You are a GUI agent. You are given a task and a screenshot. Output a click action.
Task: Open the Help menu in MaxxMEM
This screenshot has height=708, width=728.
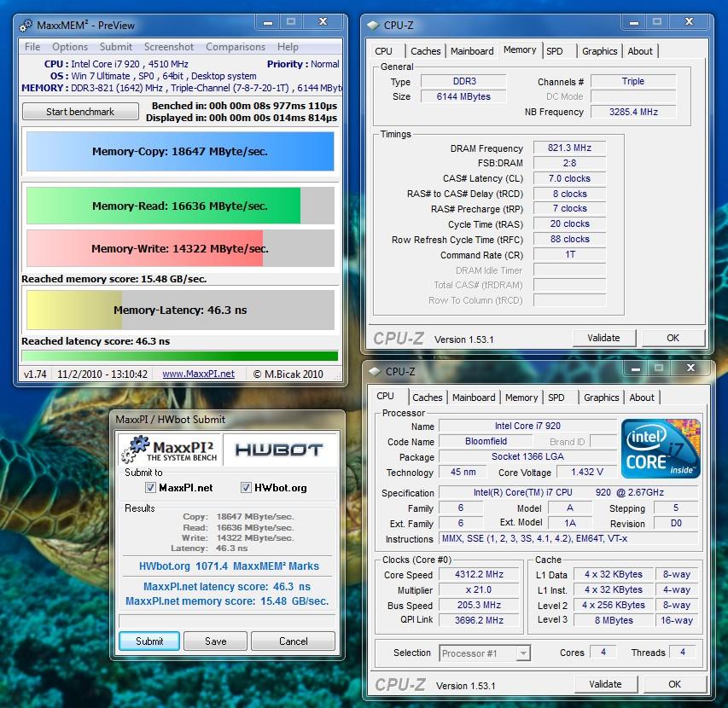tap(288, 47)
